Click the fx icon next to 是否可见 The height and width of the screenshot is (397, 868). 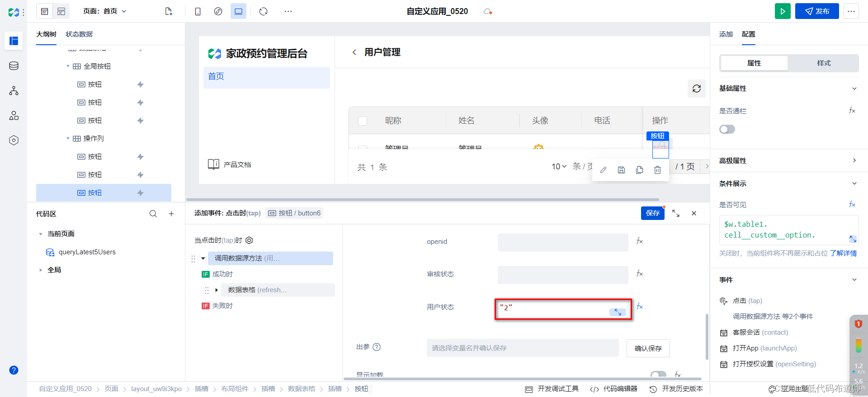[x=852, y=205]
